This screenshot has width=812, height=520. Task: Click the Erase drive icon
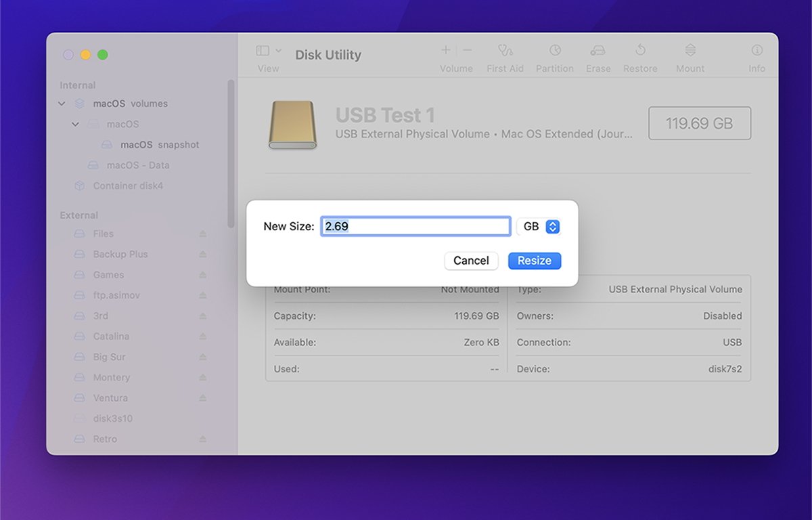pyautogui.click(x=597, y=51)
